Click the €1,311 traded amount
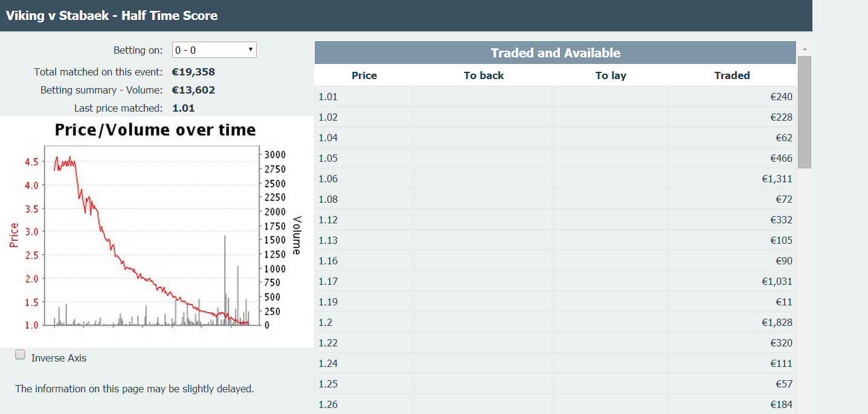Image resolution: width=868 pixels, height=414 pixels. [x=777, y=179]
